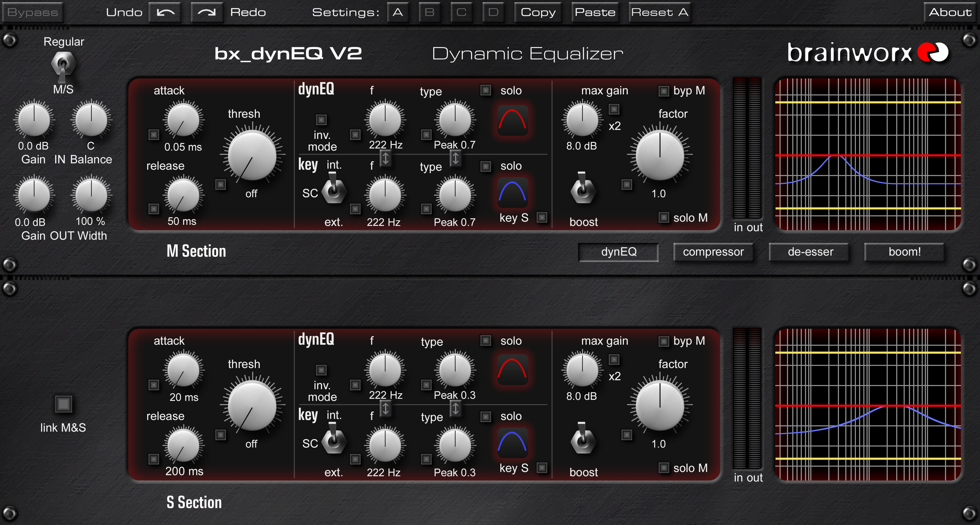Enable dynEQ solo in M Section
Screen dimensions: 980x525
(x=485, y=90)
